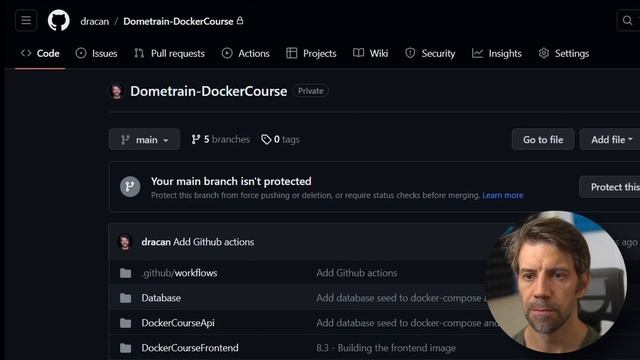640x360 pixels.
Task: Open the Wiki tab
Action: (x=371, y=53)
